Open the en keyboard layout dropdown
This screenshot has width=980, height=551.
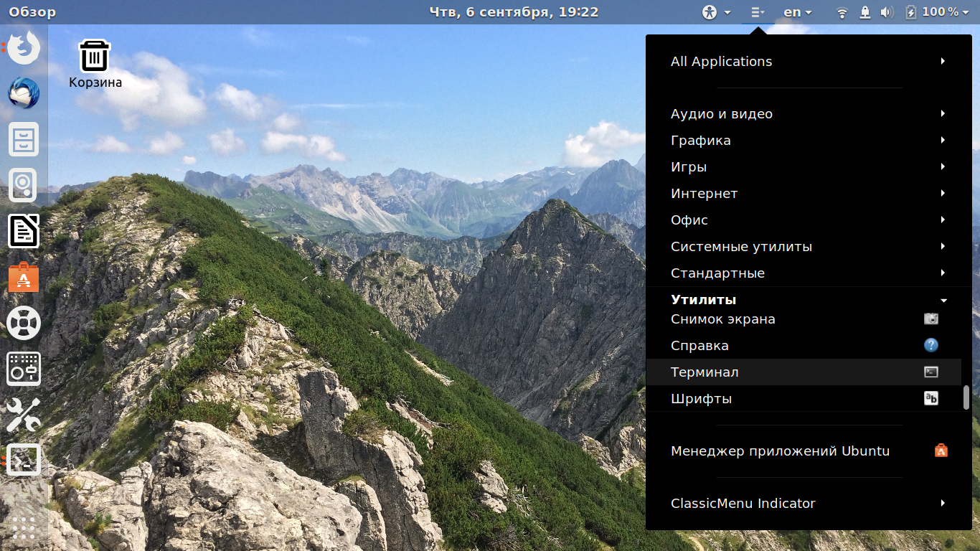798,12
